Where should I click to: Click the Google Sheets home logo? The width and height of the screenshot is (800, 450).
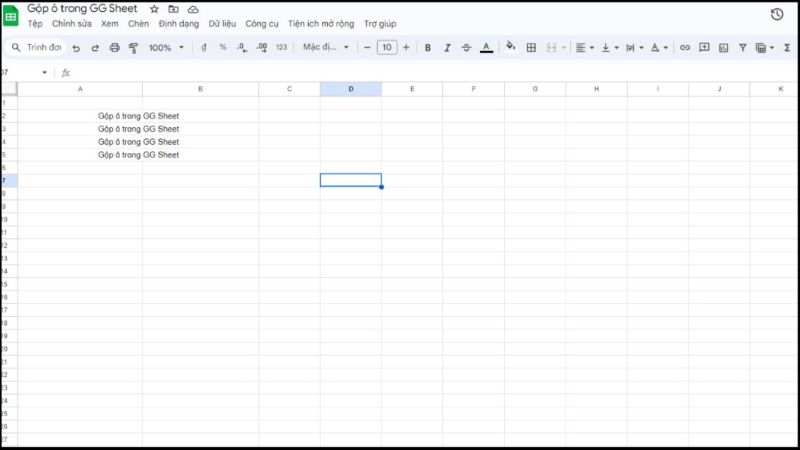click(11, 16)
